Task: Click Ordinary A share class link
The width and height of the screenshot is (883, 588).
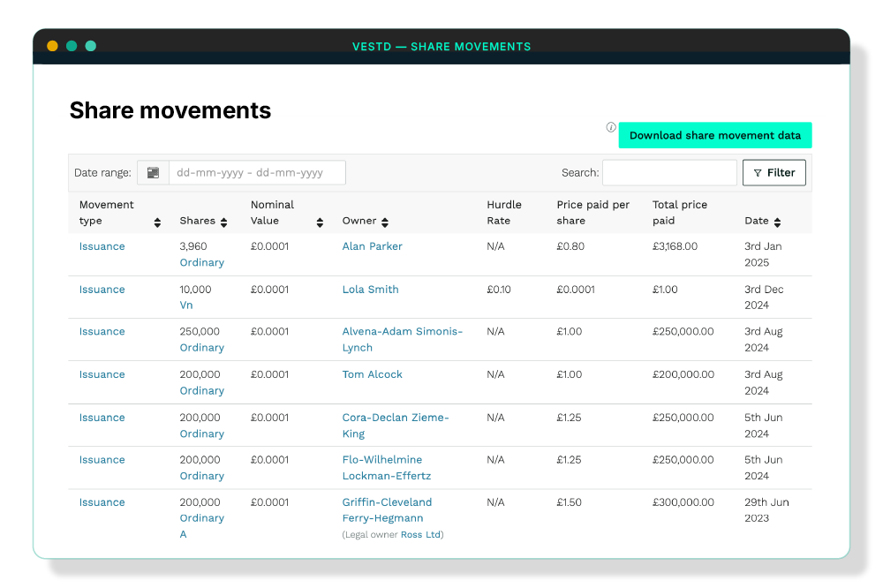Action: pyautogui.click(x=201, y=526)
